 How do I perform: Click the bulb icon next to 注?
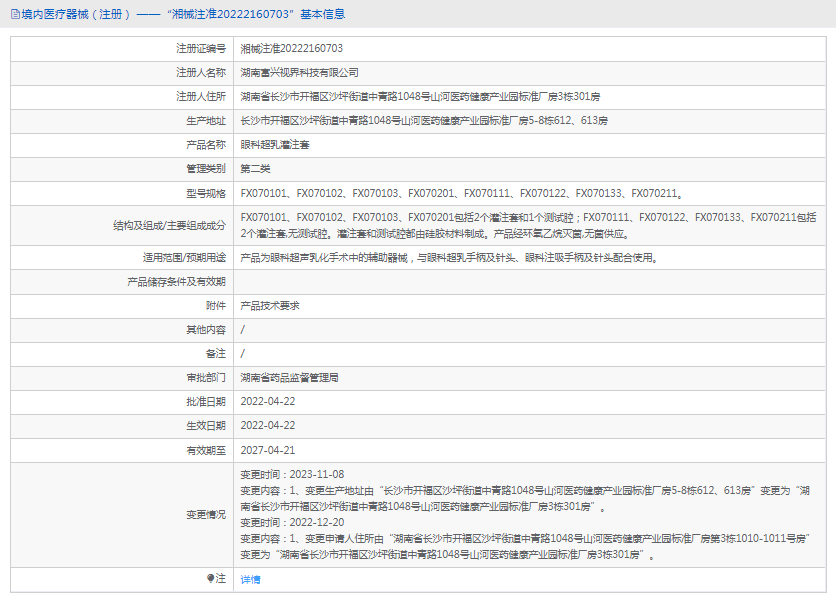[x=210, y=578]
